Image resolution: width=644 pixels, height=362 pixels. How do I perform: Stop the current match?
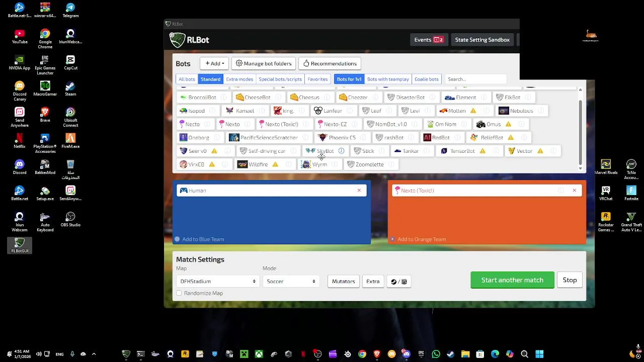[x=570, y=280]
